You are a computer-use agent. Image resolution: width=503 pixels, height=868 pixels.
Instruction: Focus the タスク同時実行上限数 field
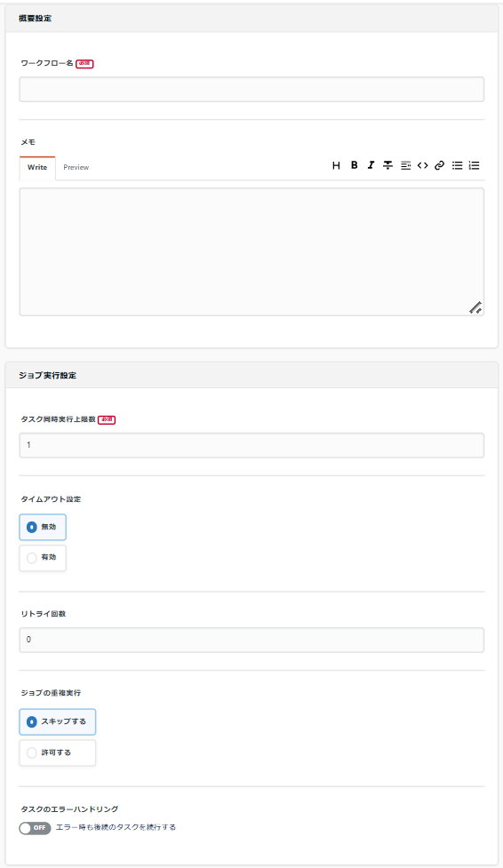click(x=251, y=445)
